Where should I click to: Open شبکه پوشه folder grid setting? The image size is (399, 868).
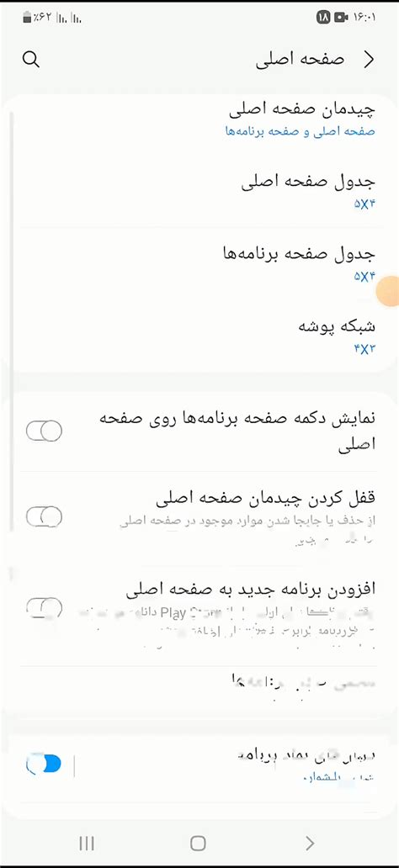[x=199, y=336]
